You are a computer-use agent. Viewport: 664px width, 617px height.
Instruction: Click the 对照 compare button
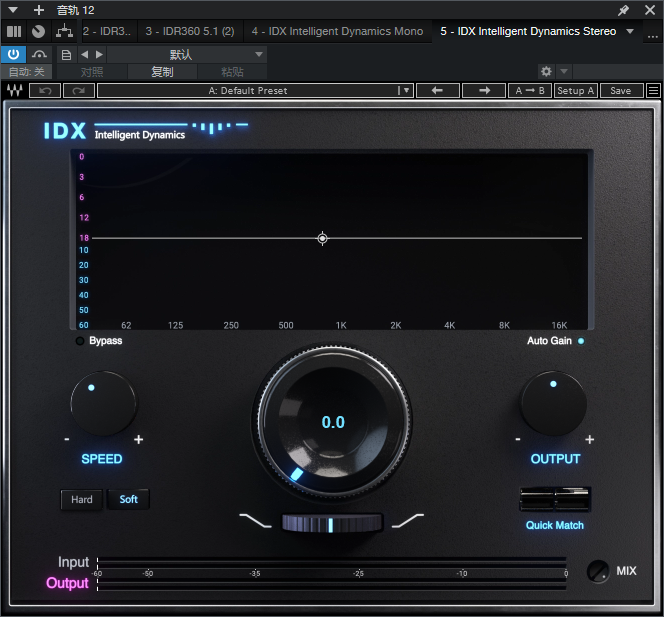tap(92, 72)
